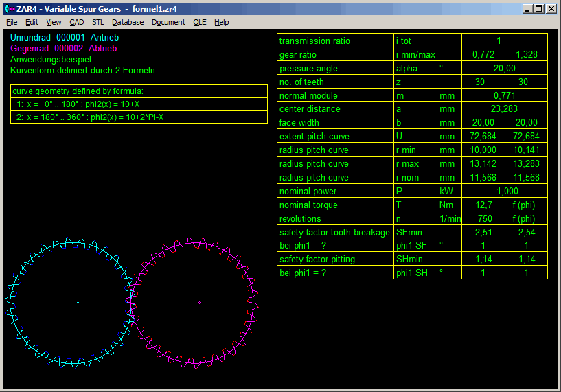Maximize the ZAR4 window
Screen dimensions: 561x392
(538, 9)
